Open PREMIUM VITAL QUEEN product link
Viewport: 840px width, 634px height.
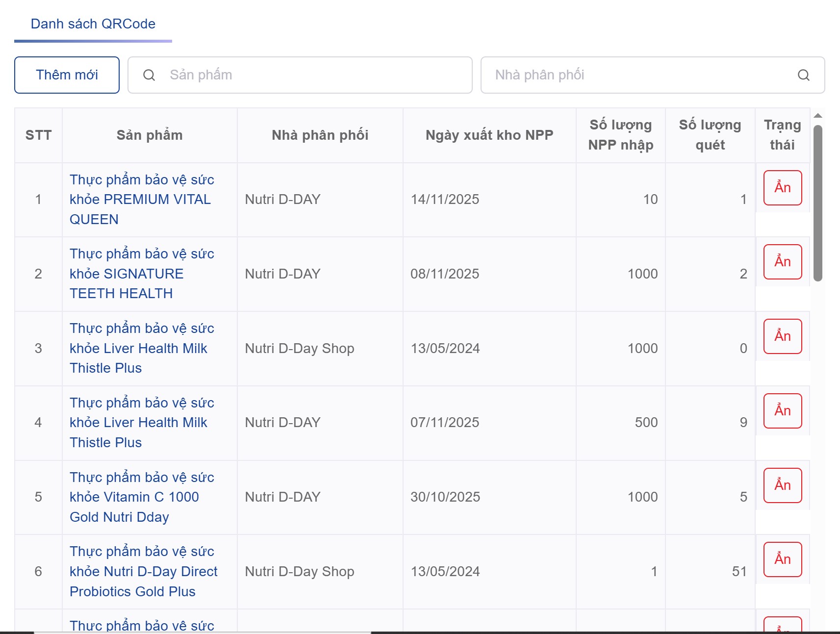[142, 200]
